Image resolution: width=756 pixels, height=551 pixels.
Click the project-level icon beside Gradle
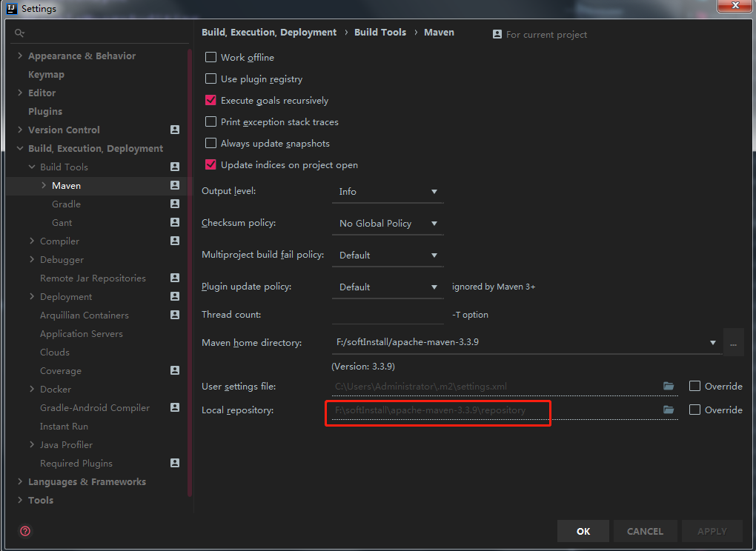click(175, 204)
